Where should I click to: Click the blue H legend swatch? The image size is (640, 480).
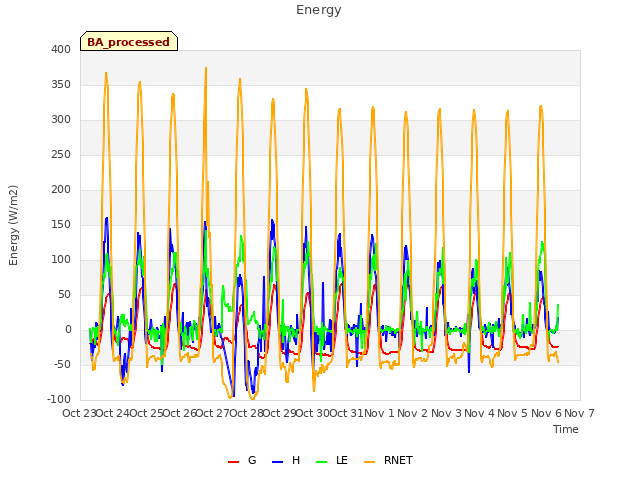pyautogui.click(x=277, y=462)
